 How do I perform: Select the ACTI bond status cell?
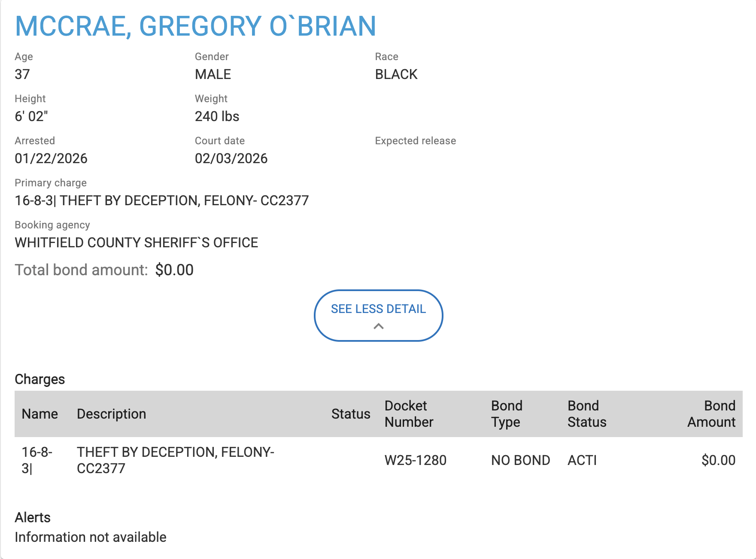(582, 460)
